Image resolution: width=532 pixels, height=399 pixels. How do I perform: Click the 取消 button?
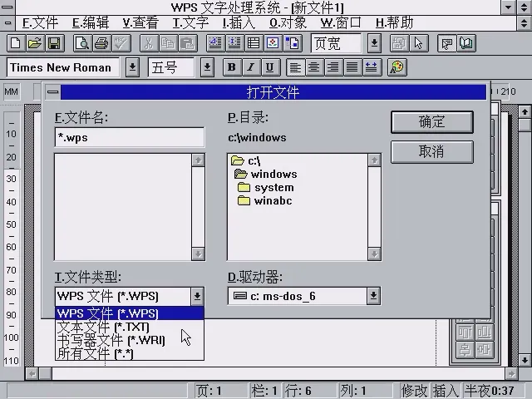(x=432, y=151)
